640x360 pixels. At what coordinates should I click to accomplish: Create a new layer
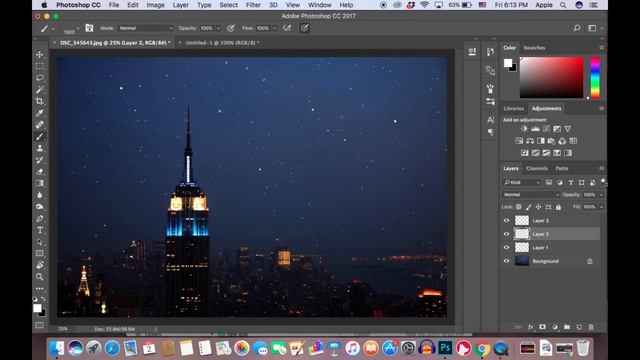click(x=579, y=327)
